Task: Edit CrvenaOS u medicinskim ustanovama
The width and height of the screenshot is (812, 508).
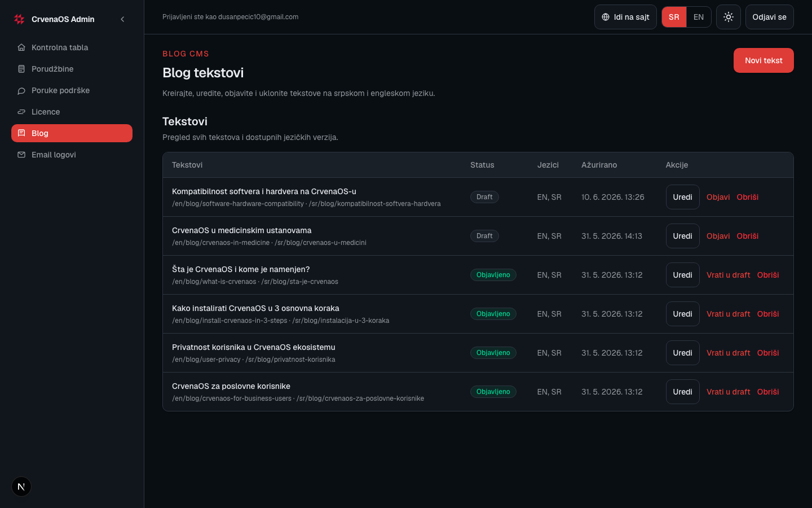Action: click(x=682, y=236)
